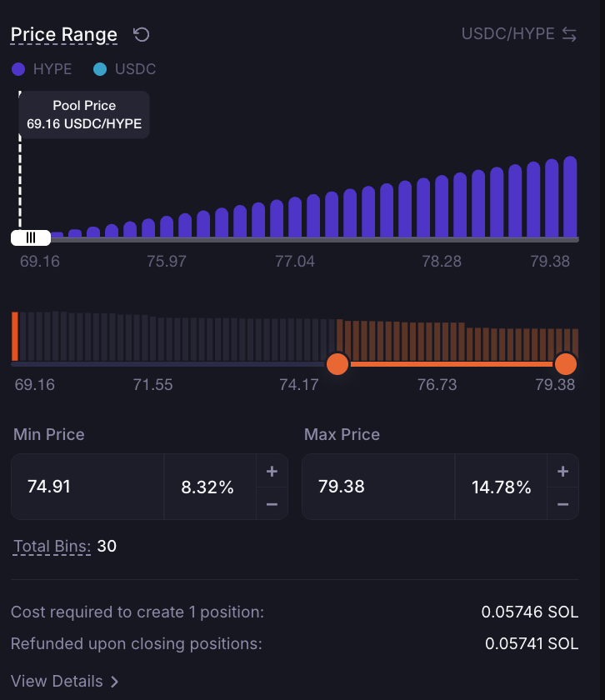The width and height of the screenshot is (605, 700).
Task: Expand View Details chevron arrow
Action: click(x=114, y=682)
